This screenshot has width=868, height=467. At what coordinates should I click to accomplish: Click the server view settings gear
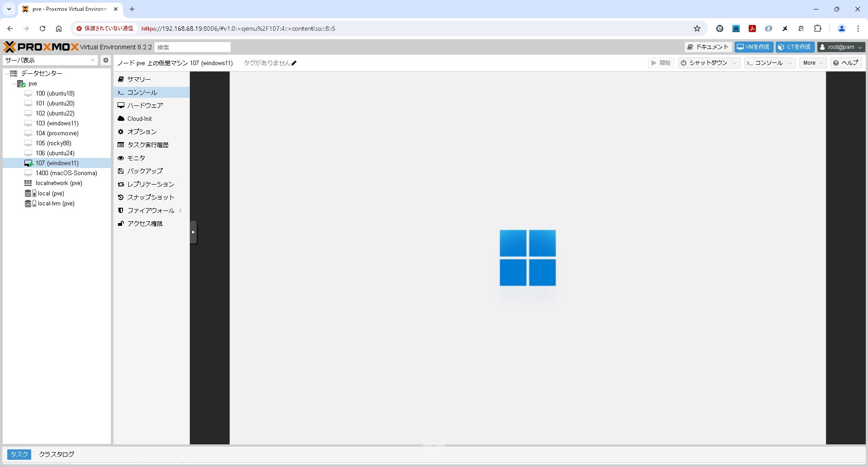coord(106,60)
